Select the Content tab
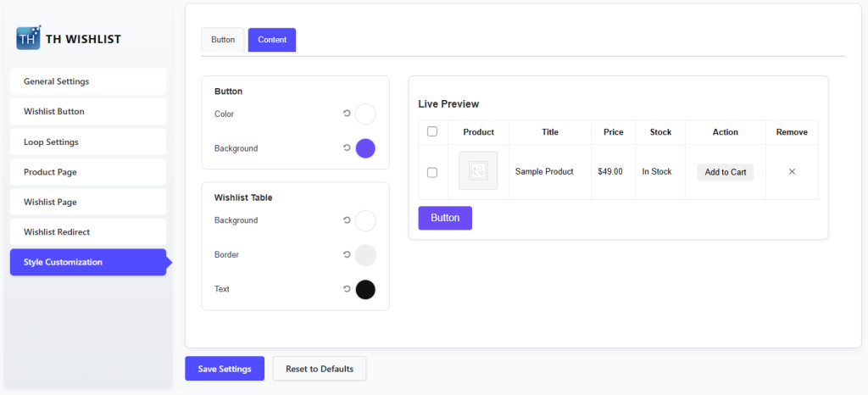 click(x=272, y=40)
